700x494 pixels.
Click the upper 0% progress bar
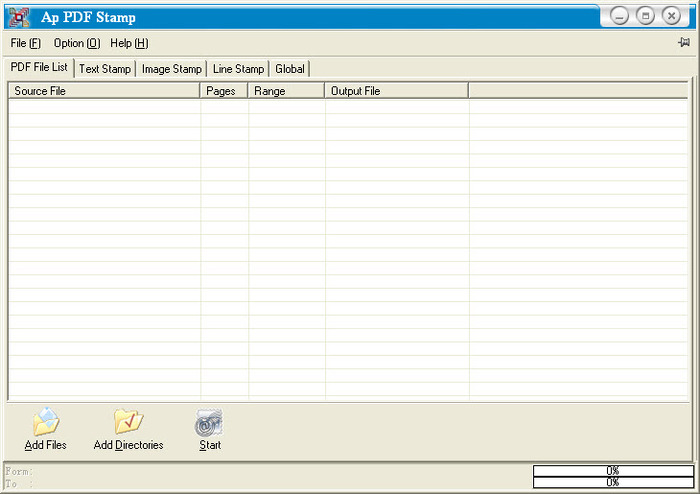(x=613, y=471)
